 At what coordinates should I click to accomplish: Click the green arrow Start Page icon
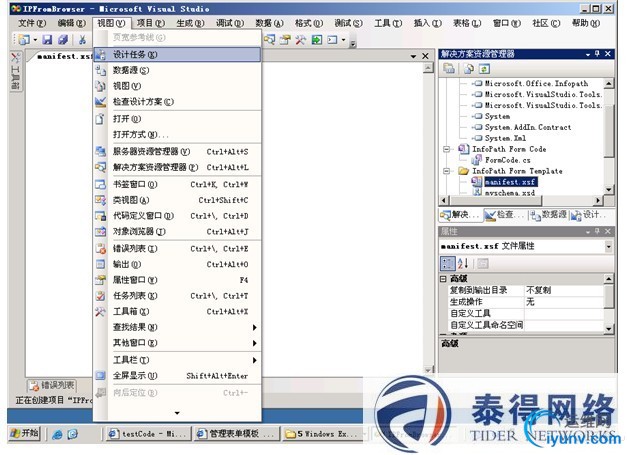317,40
